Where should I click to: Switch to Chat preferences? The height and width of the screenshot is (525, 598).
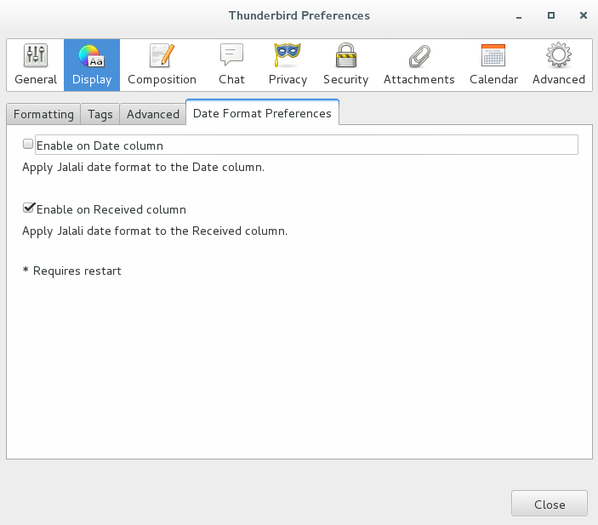231,65
